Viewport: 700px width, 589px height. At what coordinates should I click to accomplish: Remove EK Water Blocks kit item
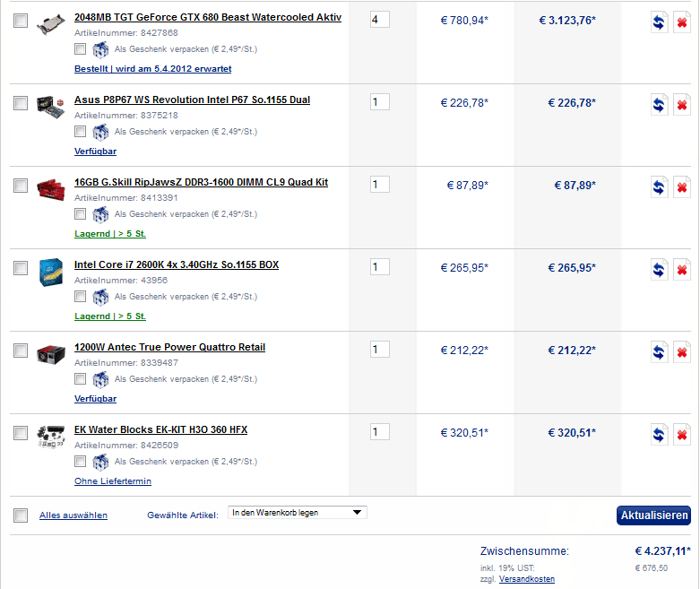click(682, 435)
